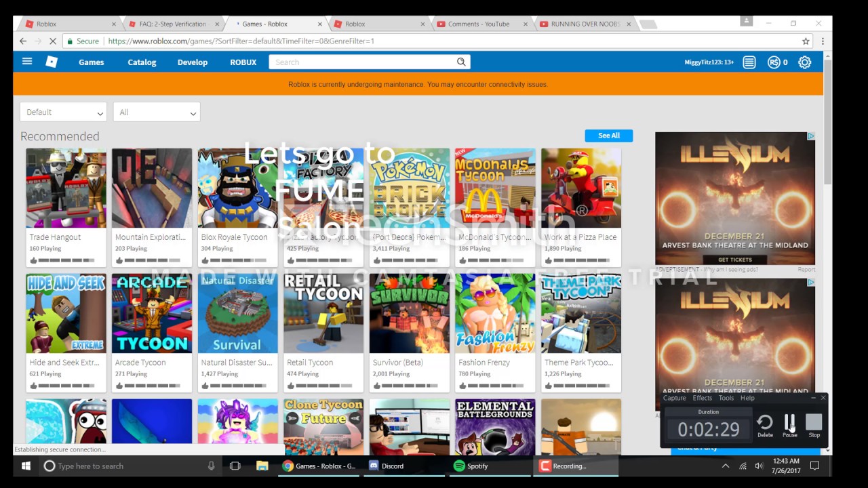Open Work at a Pizza Place thumbnail
868x488 pixels.
pyautogui.click(x=581, y=188)
